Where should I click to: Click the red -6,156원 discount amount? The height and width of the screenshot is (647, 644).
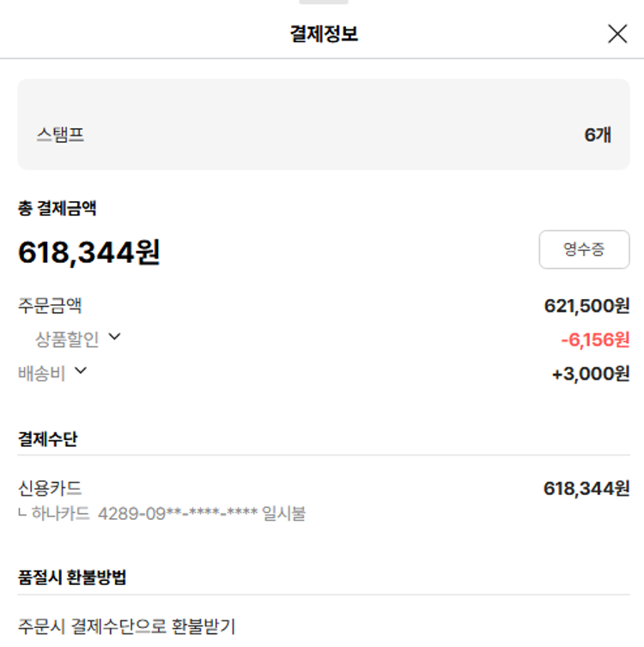(594, 339)
